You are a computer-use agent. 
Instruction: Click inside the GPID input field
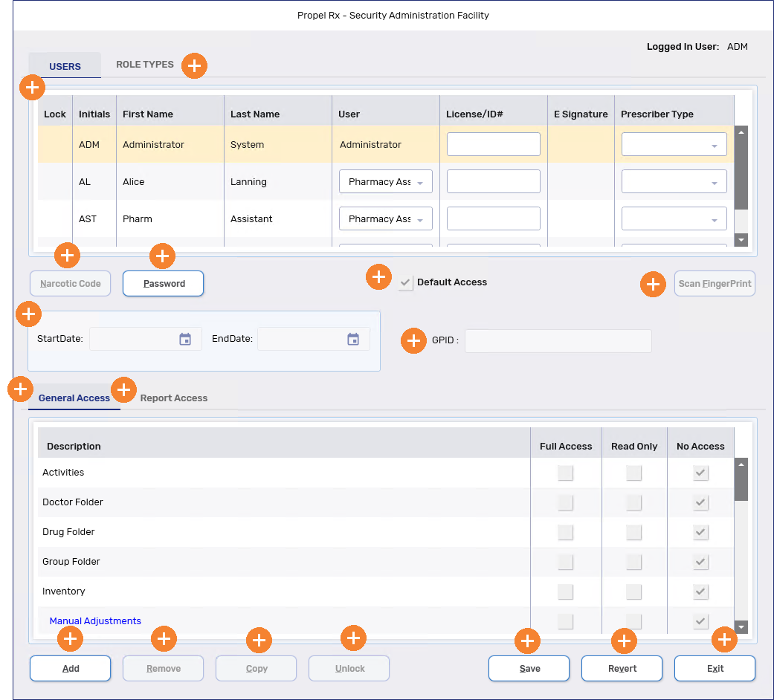(558, 340)
